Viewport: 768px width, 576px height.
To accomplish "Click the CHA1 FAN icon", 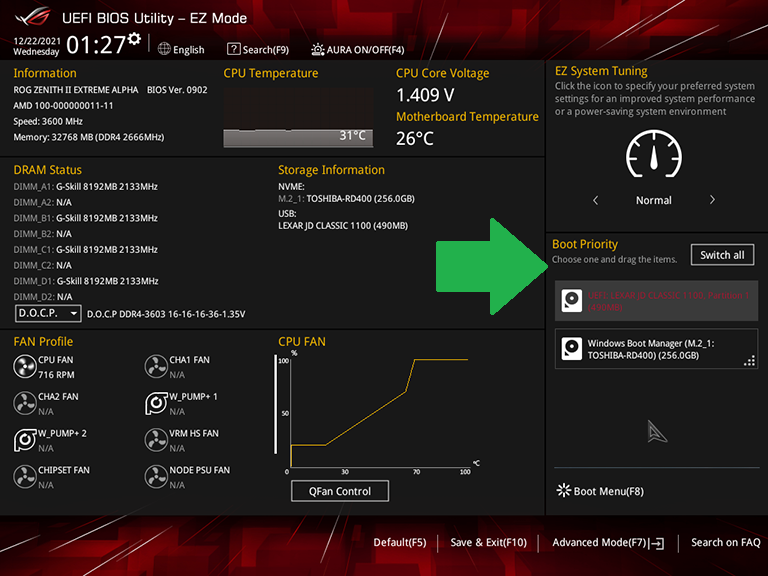I will (156, 367).
